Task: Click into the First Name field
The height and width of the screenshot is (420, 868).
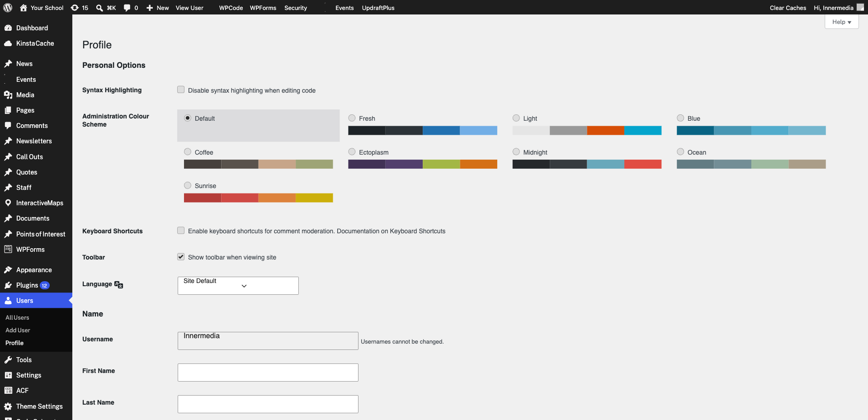Action: [268, 373]
